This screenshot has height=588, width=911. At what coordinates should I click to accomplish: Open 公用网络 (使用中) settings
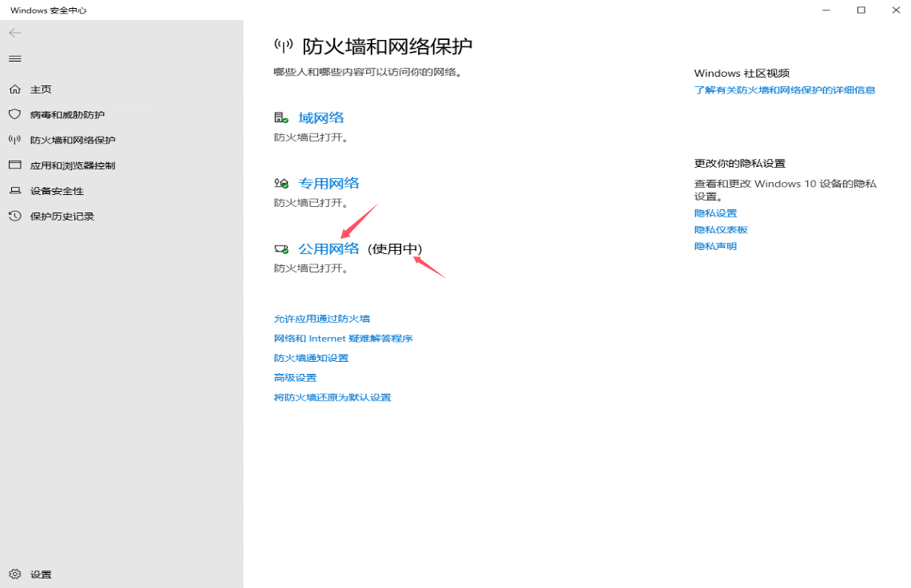pos(330,248)
